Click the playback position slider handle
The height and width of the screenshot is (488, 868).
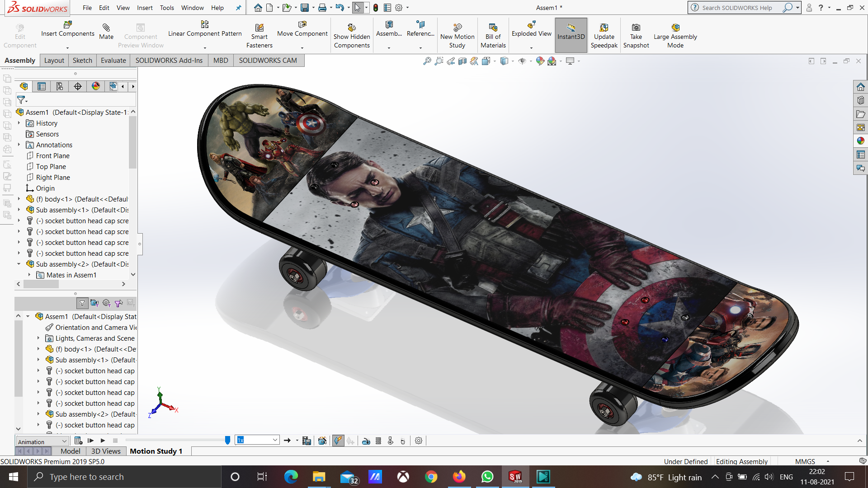point(227,440)
